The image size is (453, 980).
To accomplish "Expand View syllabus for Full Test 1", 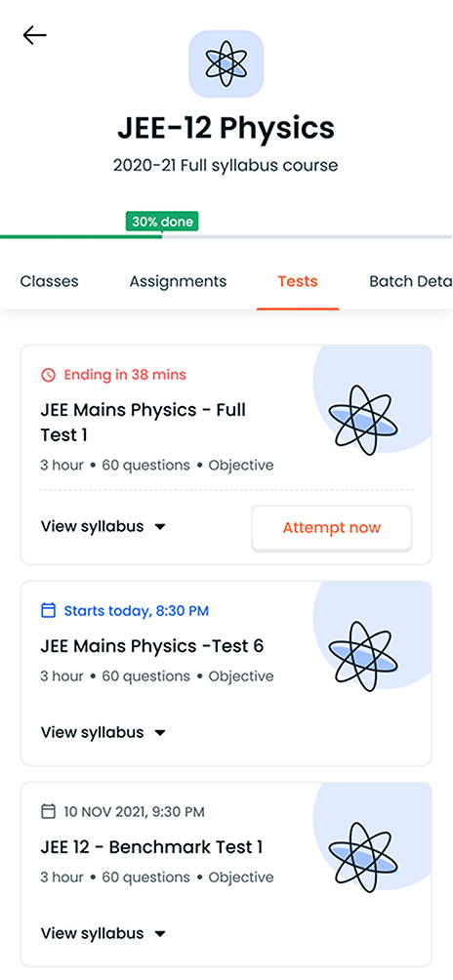I will 103,526.
